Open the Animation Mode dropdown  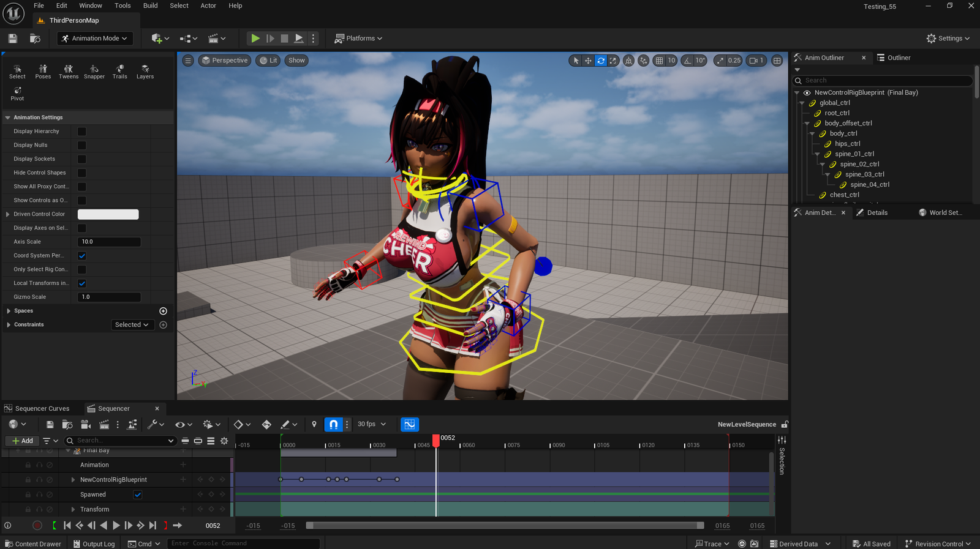(96, 39)
